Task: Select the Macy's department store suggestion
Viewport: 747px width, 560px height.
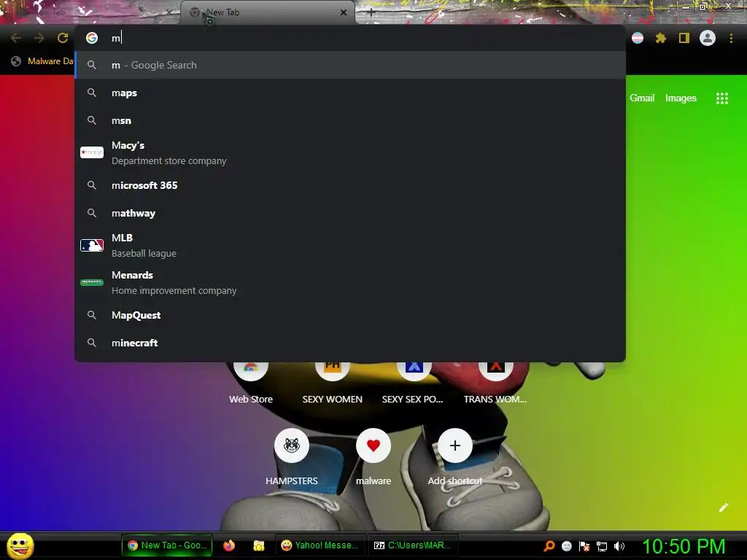Action: pos(350,153)
